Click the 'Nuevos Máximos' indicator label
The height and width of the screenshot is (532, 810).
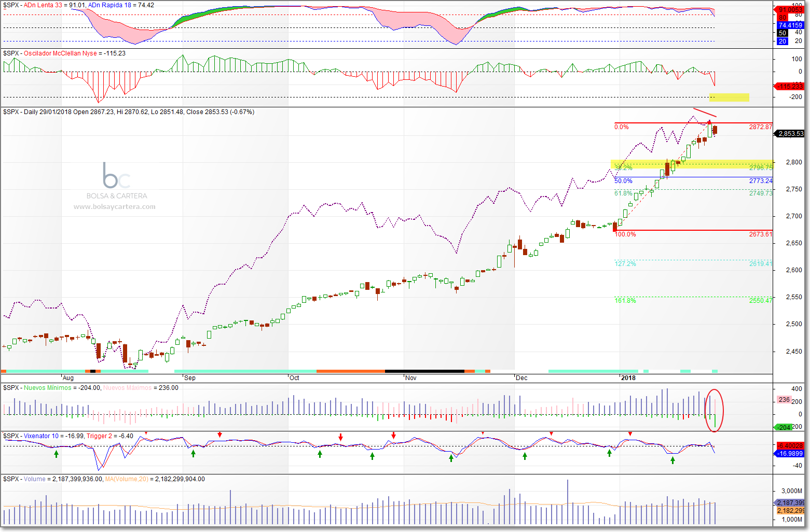tap(128, 388)
